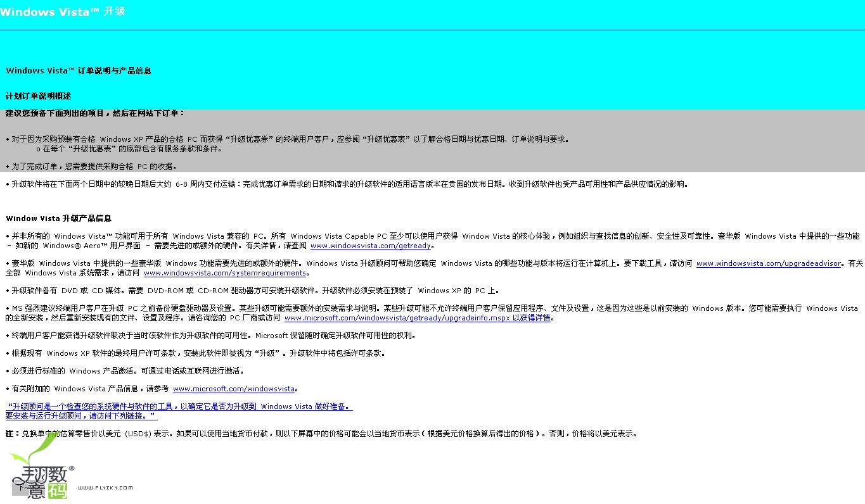
Task: Click the '对于因为采购预装有合格 Windows XP' bullet
Action: click(288, 139)
